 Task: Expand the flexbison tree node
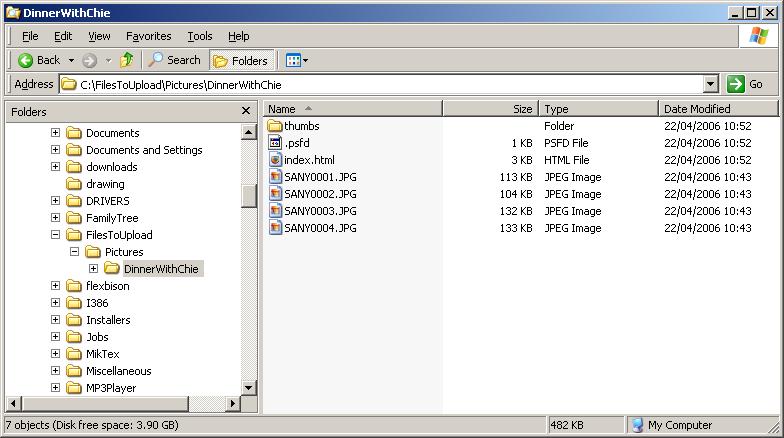pyautogui.click(x=56, y=286)
